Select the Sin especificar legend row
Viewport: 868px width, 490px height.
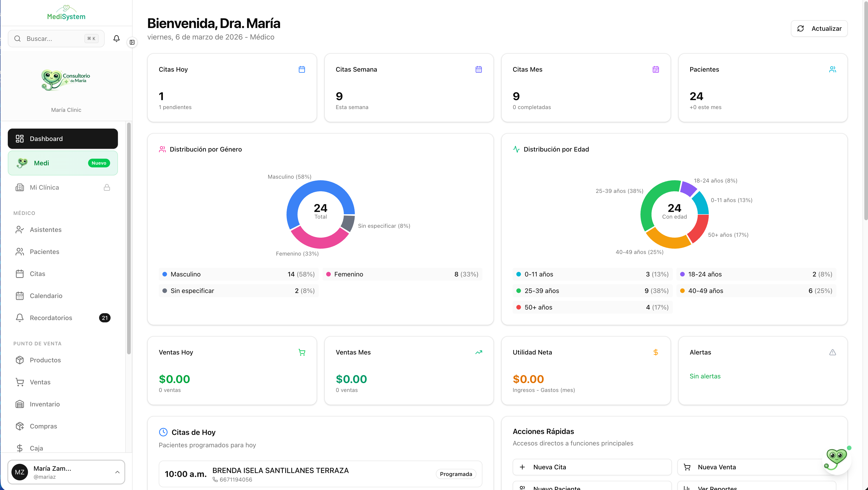click(239, 291)
